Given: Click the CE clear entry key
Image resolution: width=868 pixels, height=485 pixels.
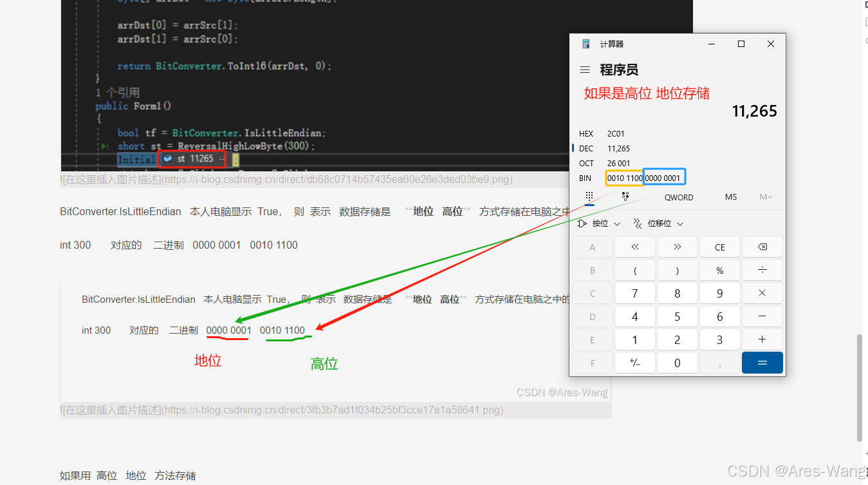Looking at the screenshot, I should pyautogui.click(x=720, y=247).
